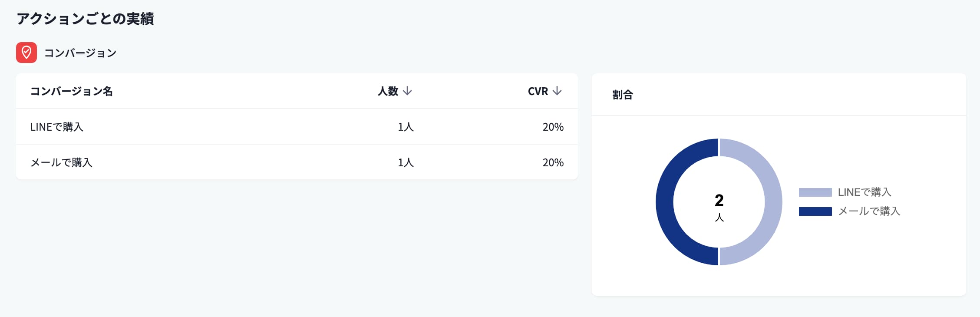Click the 人数 column header text
980x317 pixels.
point(388,91)
